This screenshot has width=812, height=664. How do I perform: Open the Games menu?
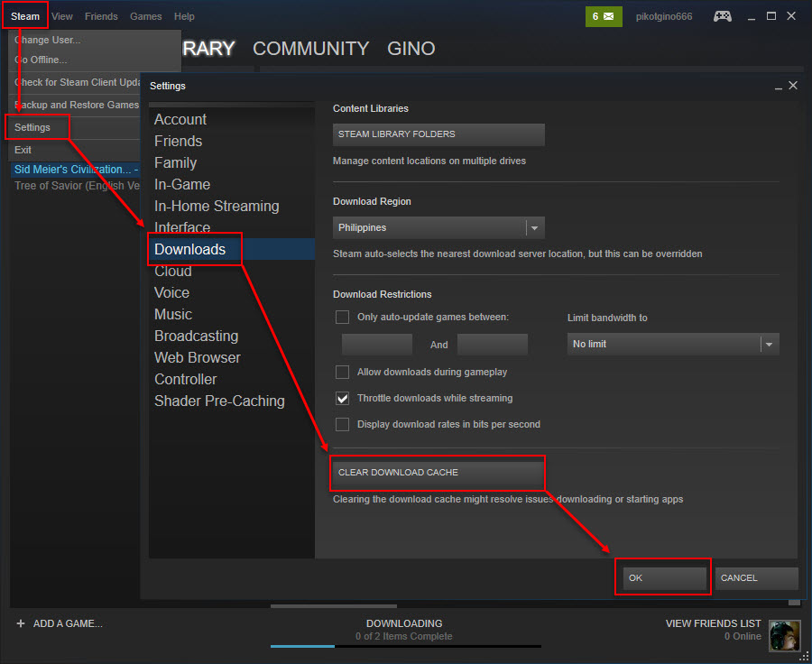pyautogui.click(x=146, y=16)
